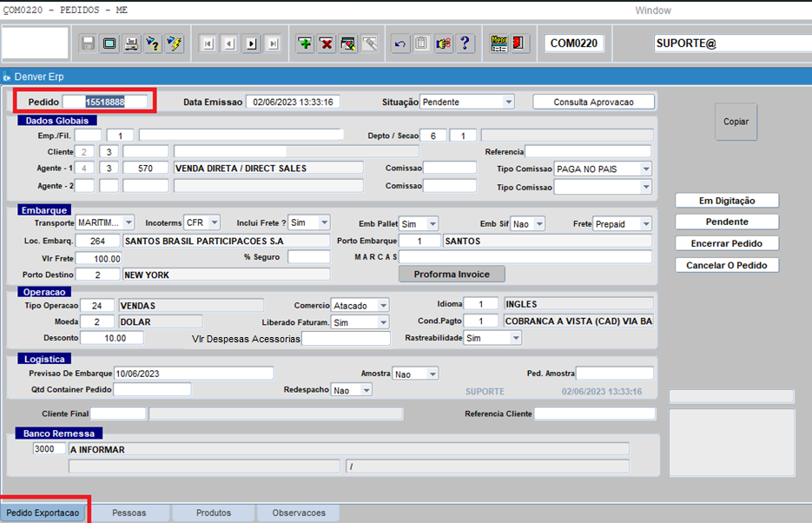Open help with the blue question mark icon
812x523 pixels.
[465, 43]
